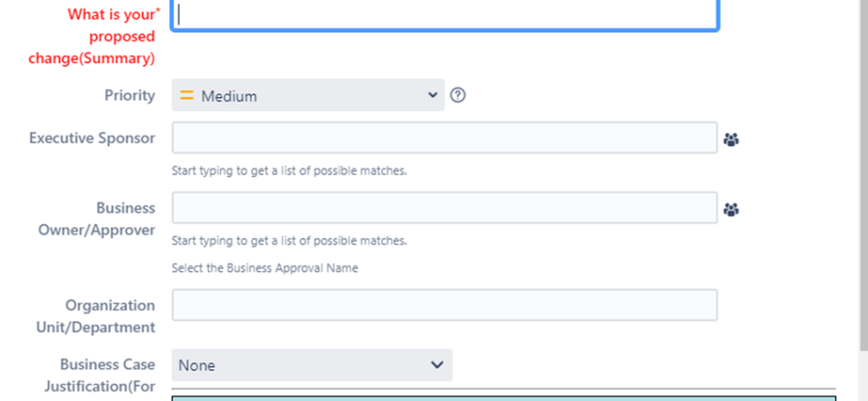Click the Executive Sponsor label text

click(x=92, y=138)
